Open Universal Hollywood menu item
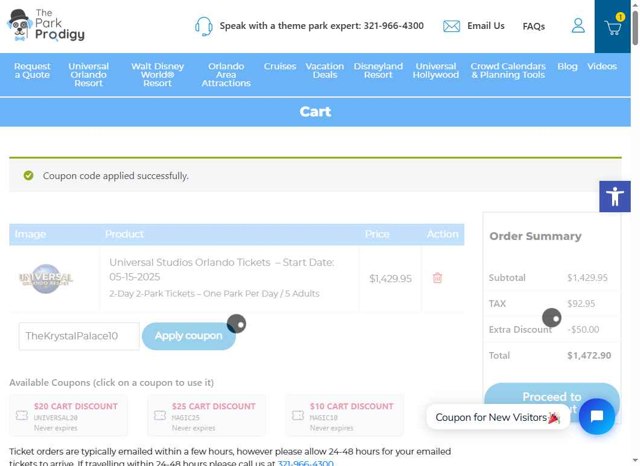 click(x=436, y=71)
